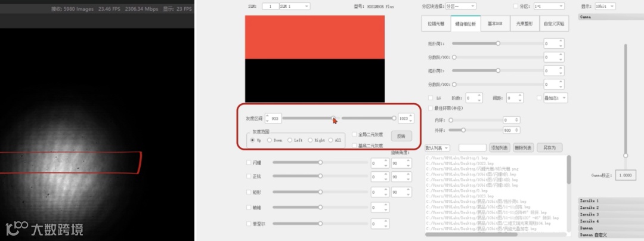Select the Down grayscale range option
Screen dimensions: 644x241
point(270,140)
